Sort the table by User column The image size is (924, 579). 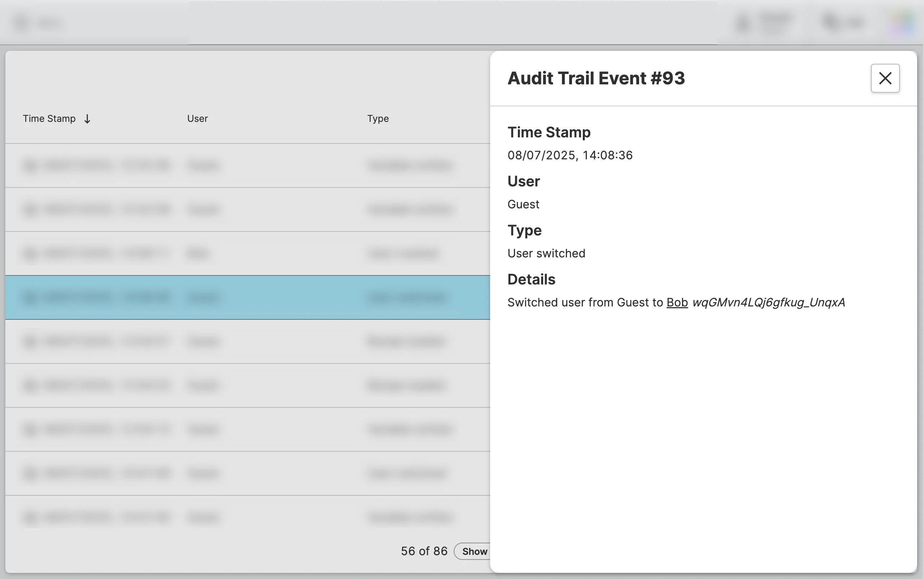click(x=197, y=119)
